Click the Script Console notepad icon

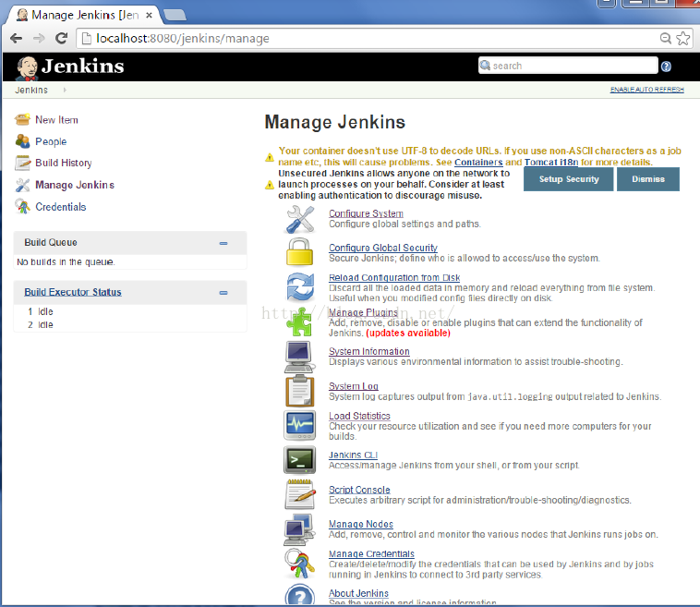(x=300, y=494)
